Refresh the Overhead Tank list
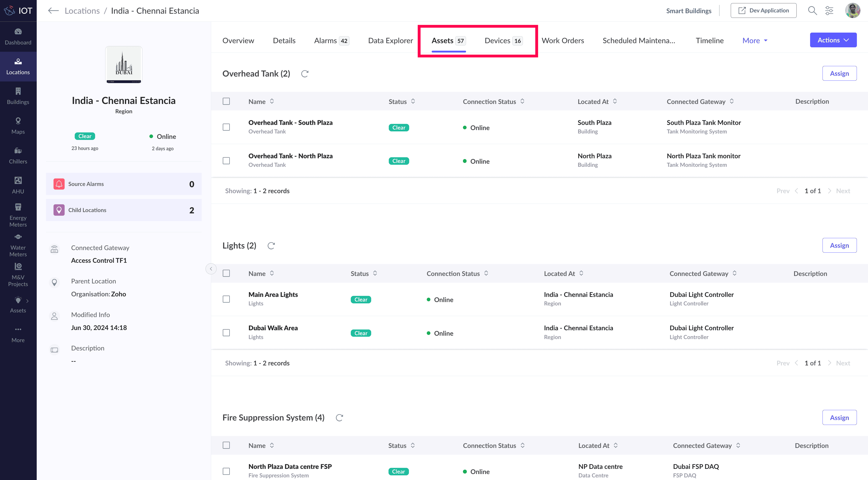This screenshot has height=480, width=868. [304, 74]
